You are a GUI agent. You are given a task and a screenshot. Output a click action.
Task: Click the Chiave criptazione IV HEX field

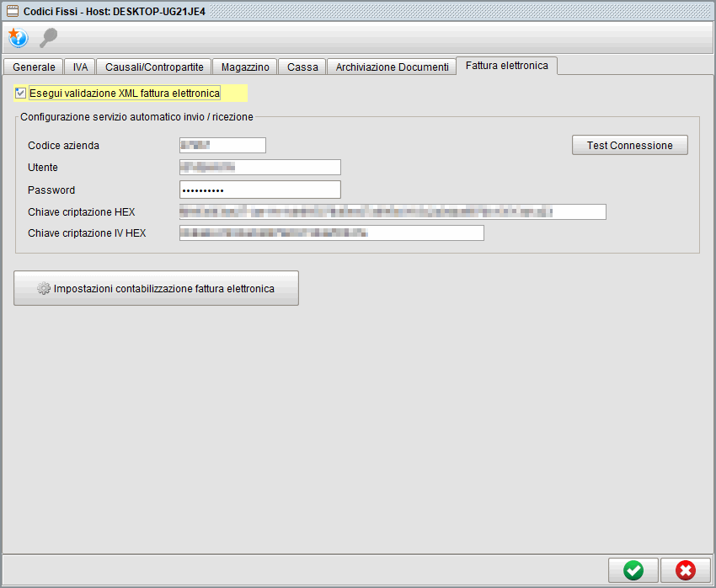tap(331, 233)
